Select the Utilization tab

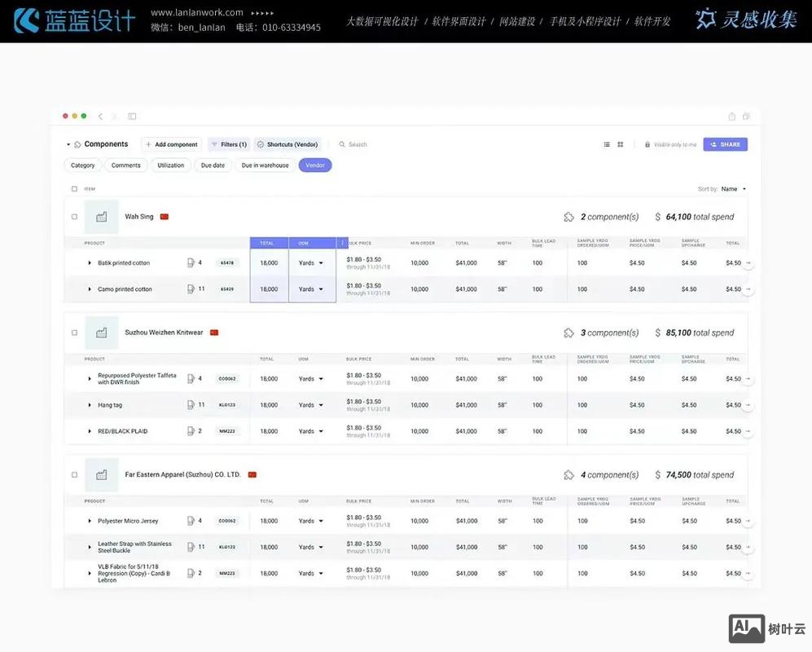coord(170,165)
